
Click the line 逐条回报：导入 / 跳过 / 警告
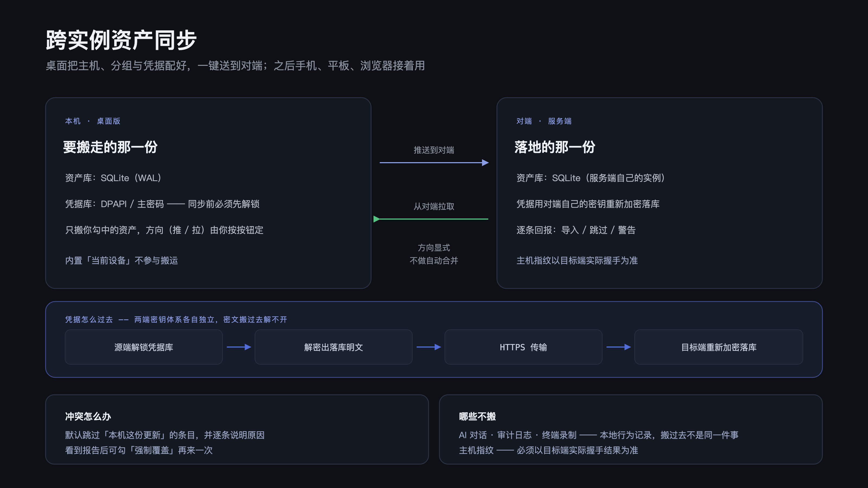[x=576, y=230]
